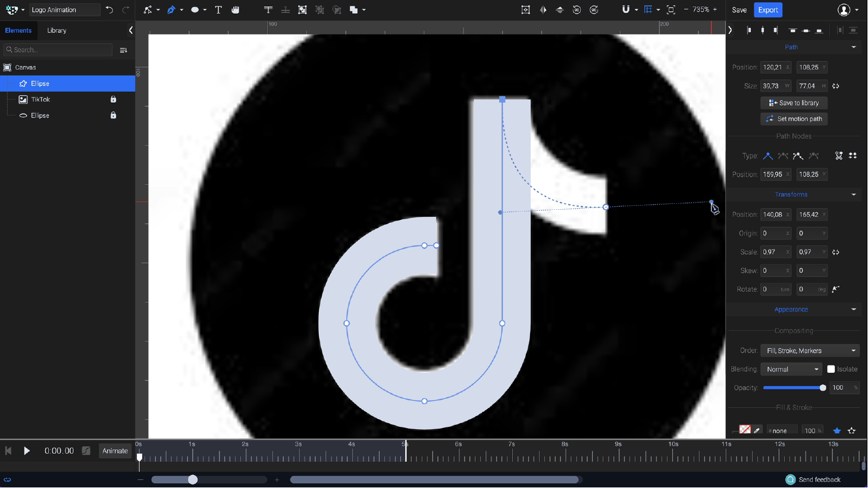Viewport: 868px width, 488px height.
Task: Click the mask icon in the toolbar
Action: (337, 10)
